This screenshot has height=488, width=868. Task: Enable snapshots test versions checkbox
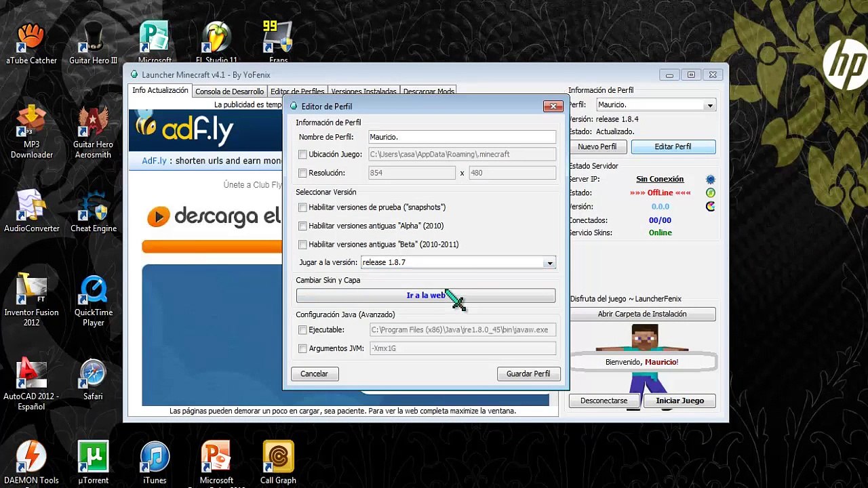[x=302, y=207]
